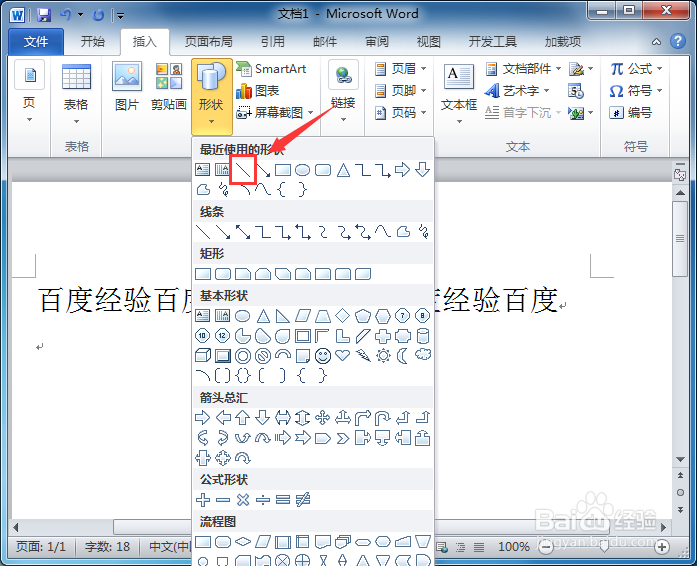
Task: Collapse the ribbon with the caret
Action: tap(656, 42)
